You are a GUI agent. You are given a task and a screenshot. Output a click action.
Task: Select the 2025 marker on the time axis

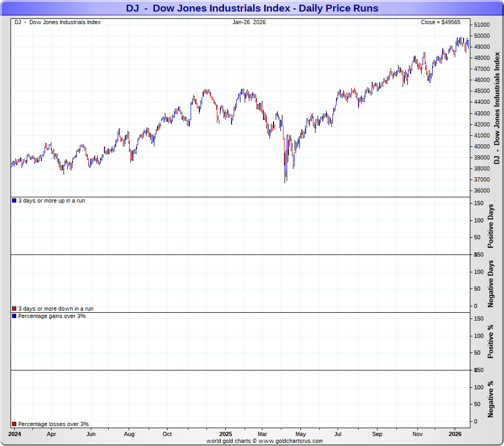click(226, 434)
